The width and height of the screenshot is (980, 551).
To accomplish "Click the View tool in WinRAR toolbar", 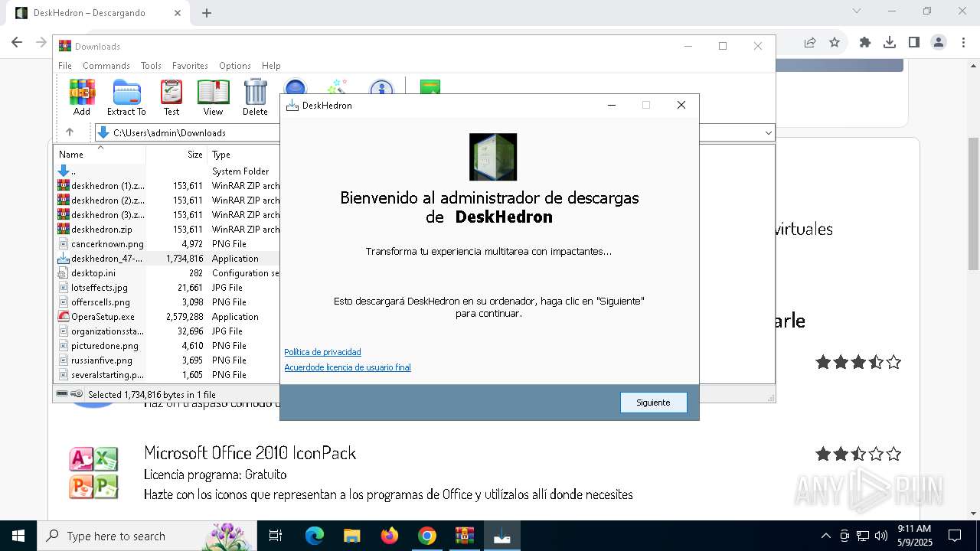I will point(213,98).
